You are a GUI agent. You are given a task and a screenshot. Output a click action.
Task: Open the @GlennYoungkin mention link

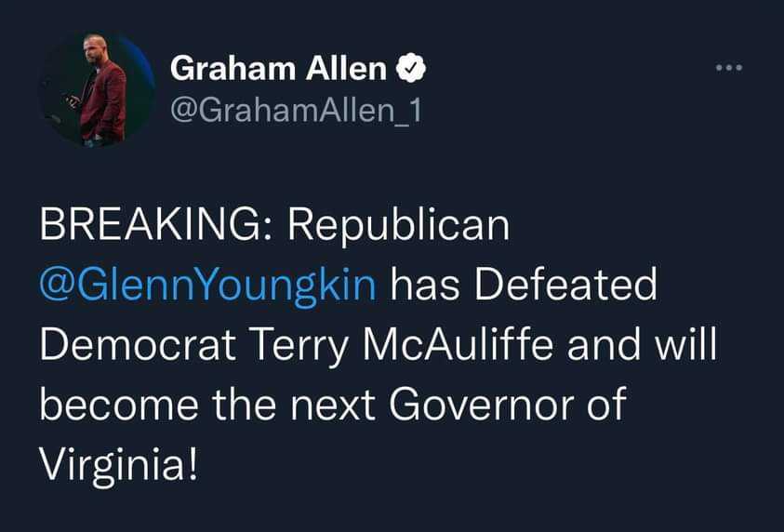tap(208, 286)
